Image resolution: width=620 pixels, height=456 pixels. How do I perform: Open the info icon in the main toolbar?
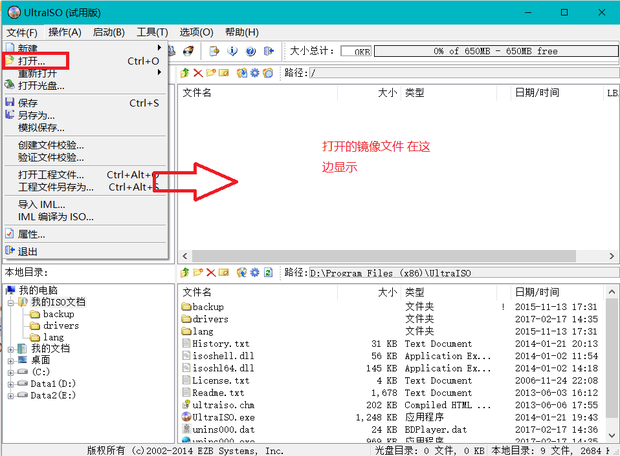(x=232, y=51)
